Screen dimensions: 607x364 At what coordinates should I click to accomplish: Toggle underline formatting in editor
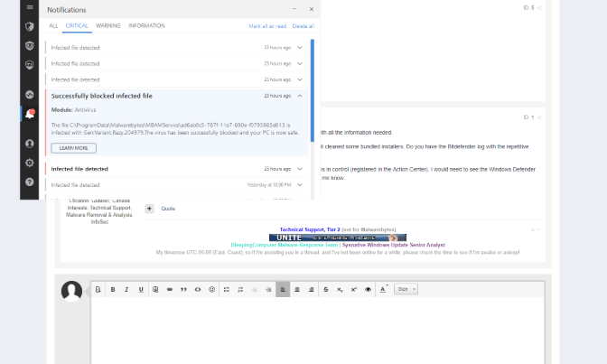(x=141, y=289)
